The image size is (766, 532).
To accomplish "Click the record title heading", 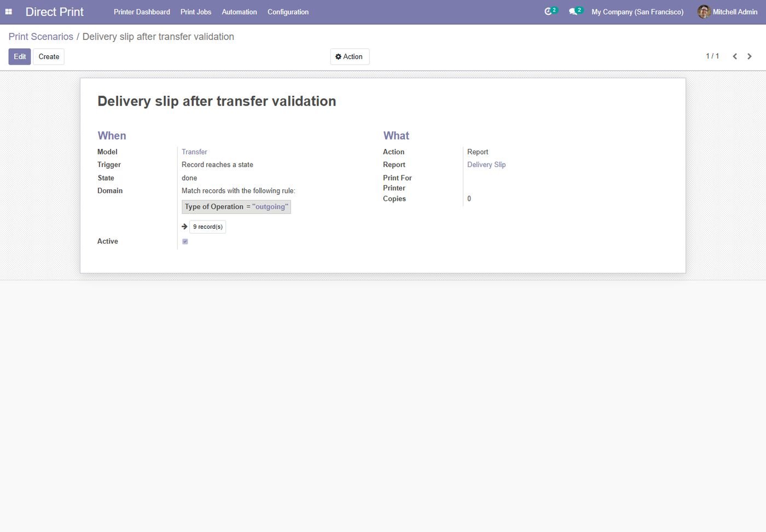I will [217, 101].
